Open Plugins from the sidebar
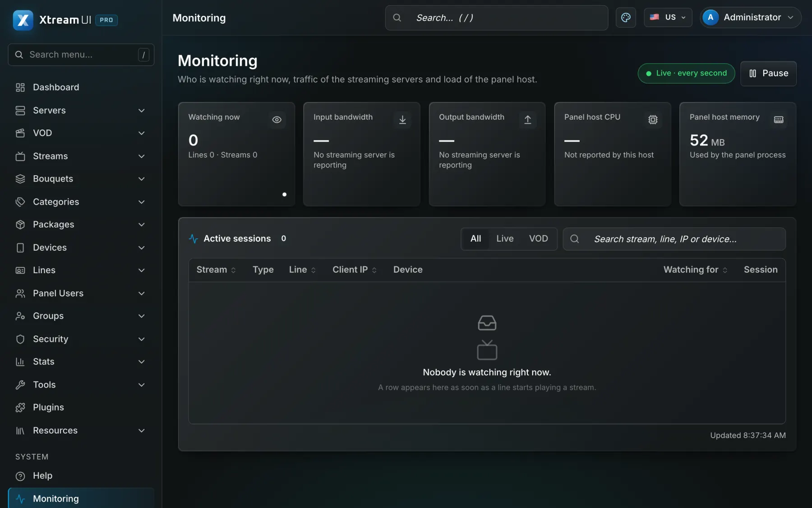The height and width of the screenshot is (508, 812). pyautogui.click(x=81, y=407)
